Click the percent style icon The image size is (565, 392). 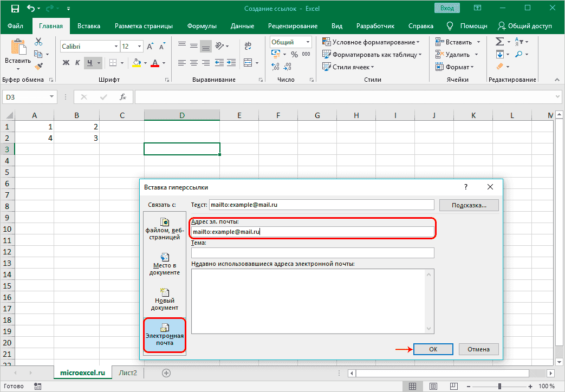click(294, 54)
